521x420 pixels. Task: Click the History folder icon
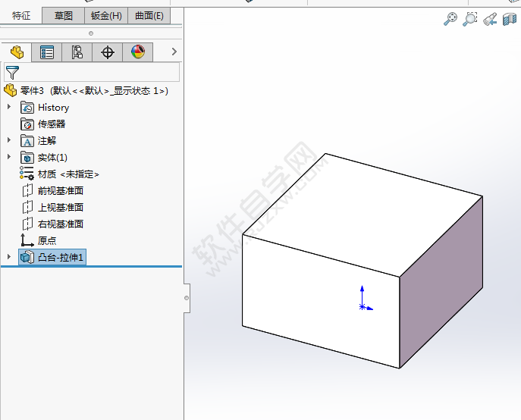click(27, 108)
